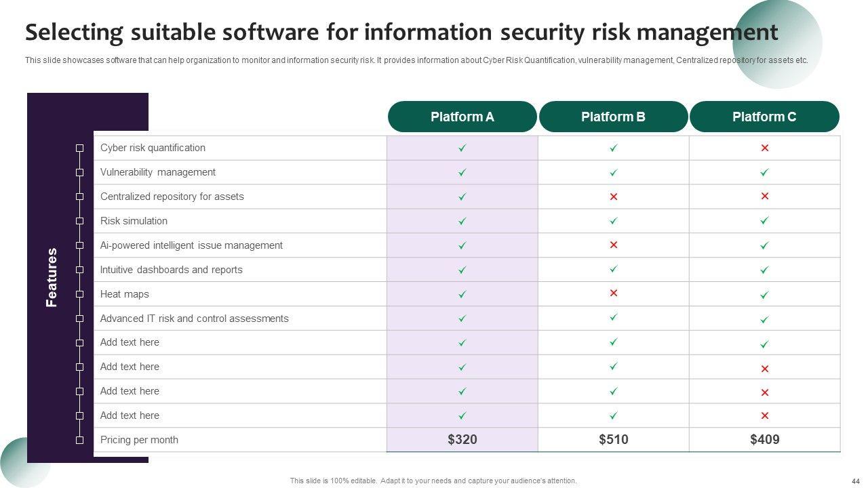Click square bullet beside Cyber risk quantification

pos(79,148)
